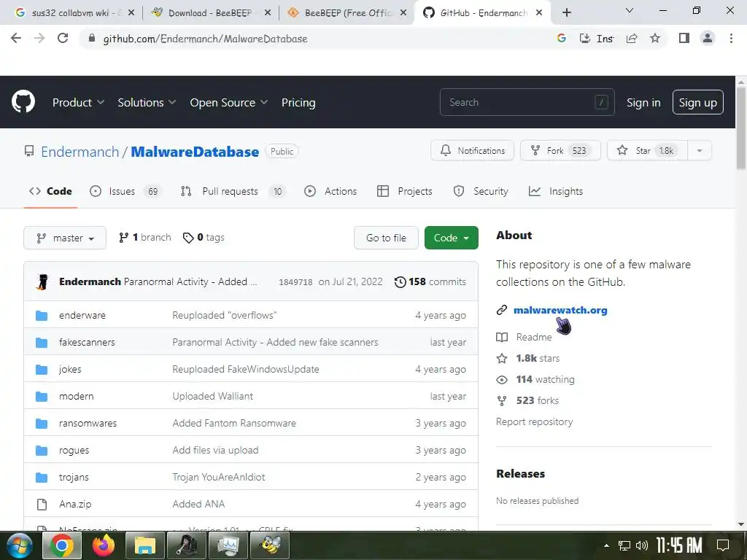This screenshot has width=747, height=560.
Task: Click the Notifications button
Action: [472, 150]
